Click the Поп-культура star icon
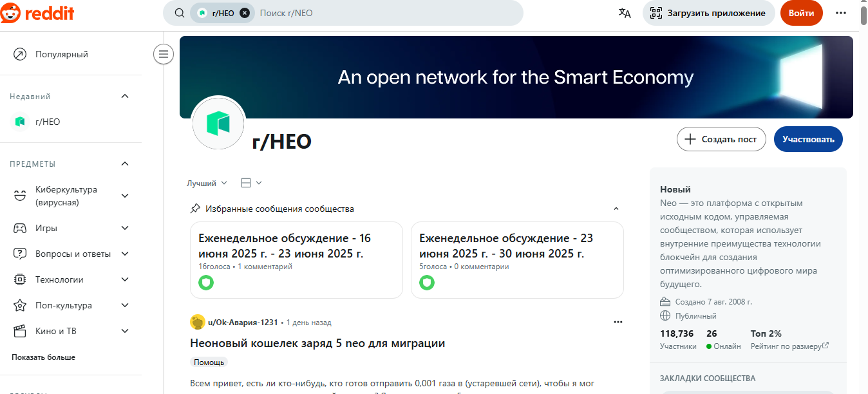This screenshot has width=868, height=394. [20, 305]
